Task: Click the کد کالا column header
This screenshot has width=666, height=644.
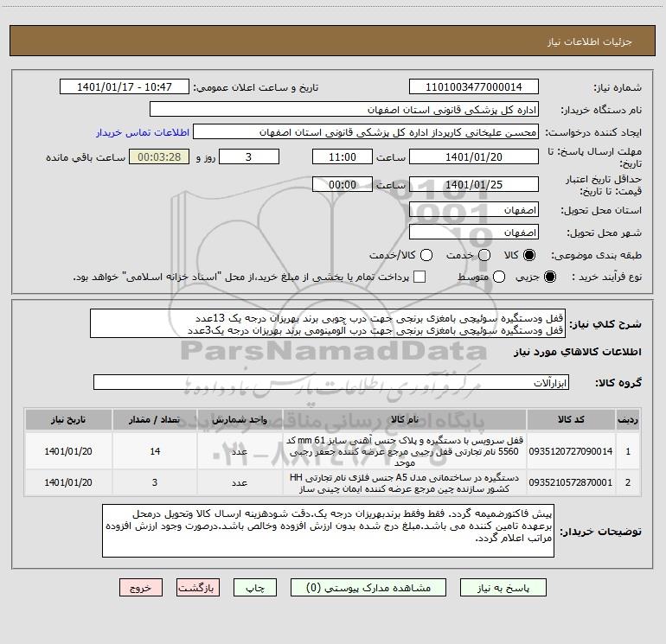Action: (x=571, y=419)
